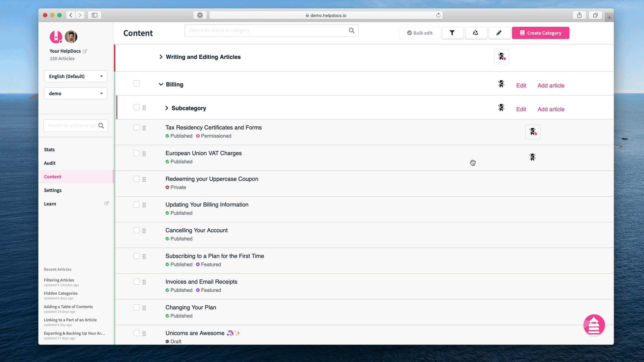Image resolution: width=644 pixels, height=362 pixels.
Task: Click drag handle for Tax Residency Certificates
Action: (144, 128)
